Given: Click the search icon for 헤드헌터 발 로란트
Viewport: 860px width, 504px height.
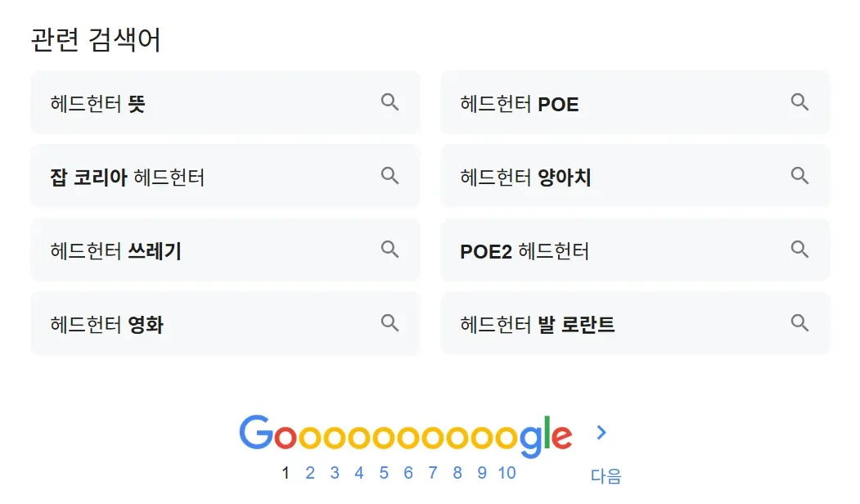Looking at the screenshot, I should pyautogui.click(x=799, y=323).
